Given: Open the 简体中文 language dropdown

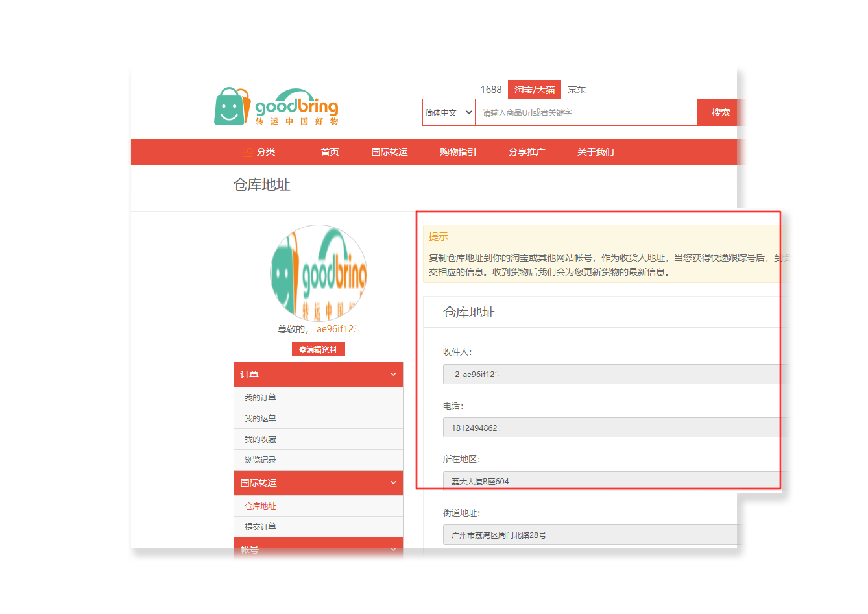Looking at the screenshot, I should [x=449, y=112].
